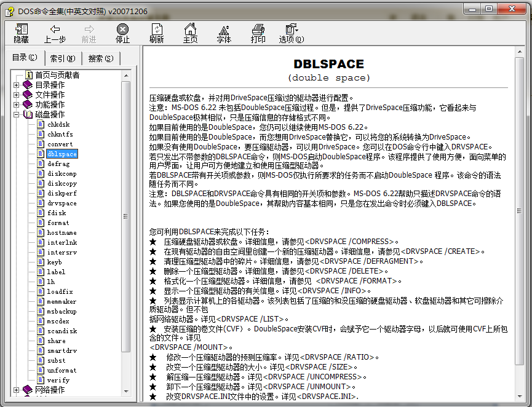Viewport: 532px width, 407px height.
Task: Click the content pane scrollbar down arrow
Action: tap(520, 396)
